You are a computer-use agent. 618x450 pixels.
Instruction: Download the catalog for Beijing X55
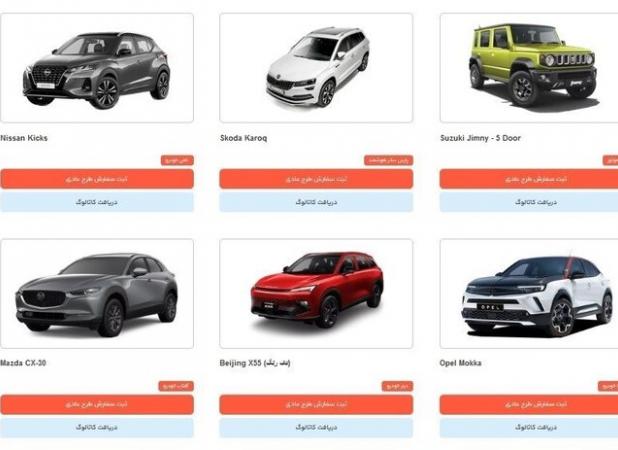pos(316,428)
